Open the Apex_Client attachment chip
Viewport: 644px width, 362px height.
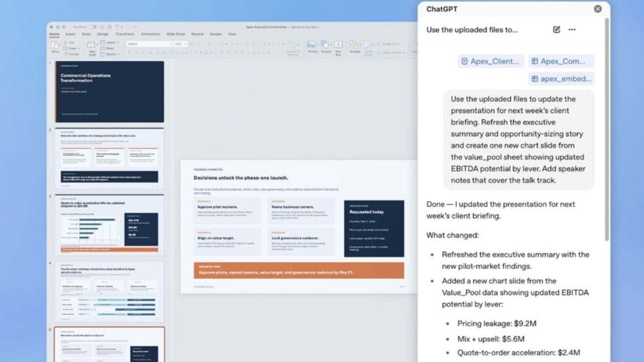491,61
